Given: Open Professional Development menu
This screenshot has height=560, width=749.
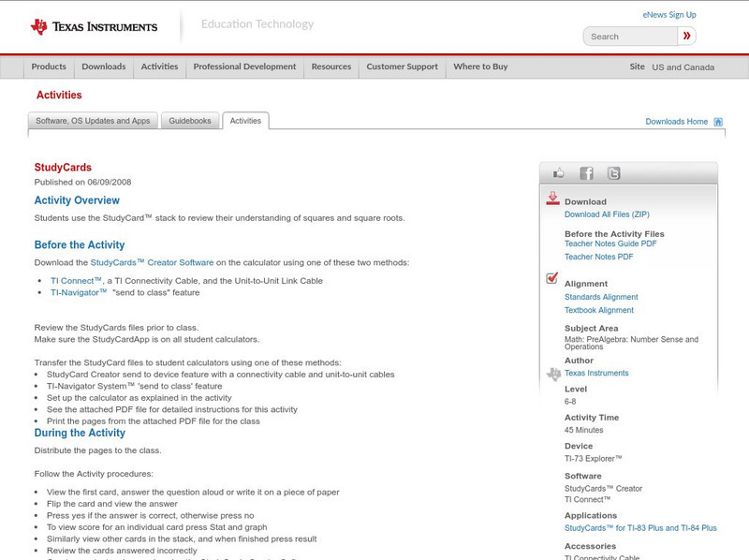Looking at the screenshot, I should [244, 66].
